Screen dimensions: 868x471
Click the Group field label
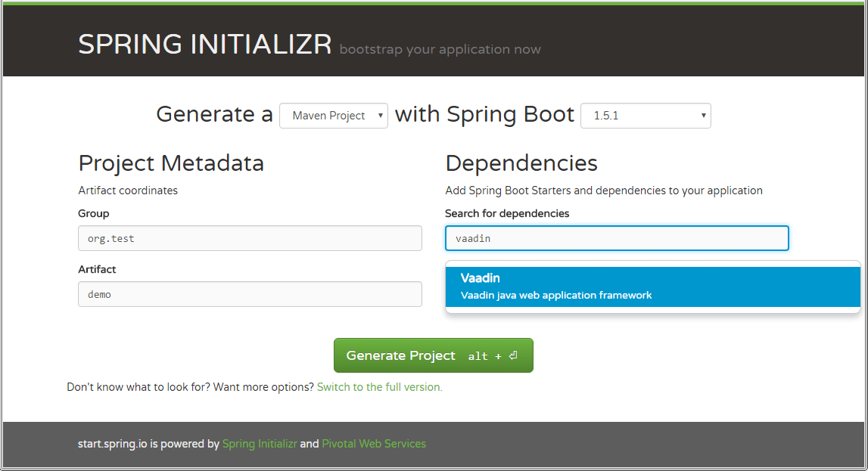point(94,213)
